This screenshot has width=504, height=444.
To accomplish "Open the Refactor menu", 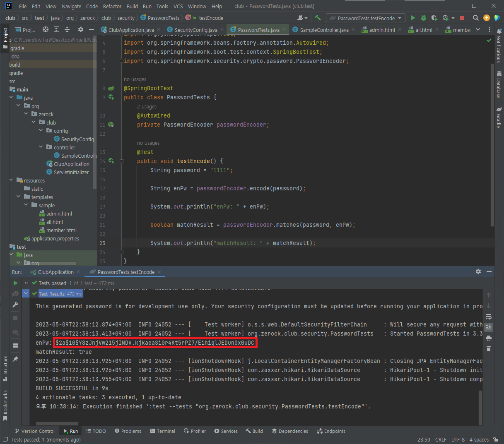I will tap(112, 6).
